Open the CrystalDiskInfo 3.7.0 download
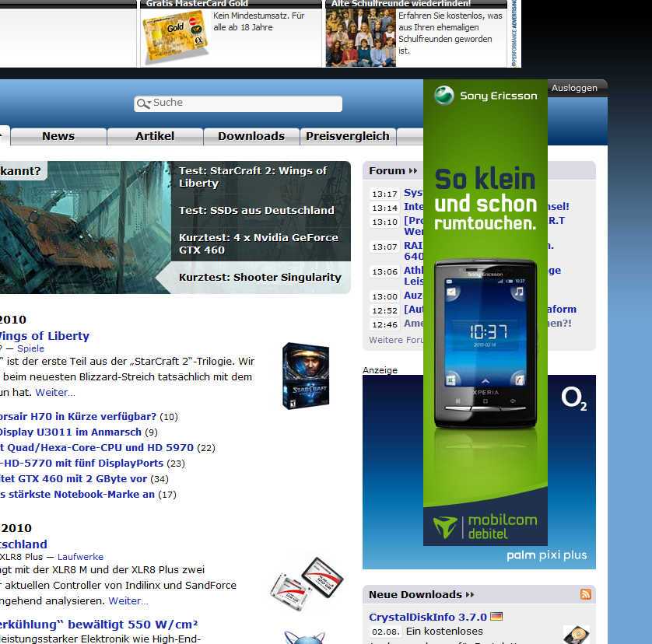The image size is (652, 644). 427,617
